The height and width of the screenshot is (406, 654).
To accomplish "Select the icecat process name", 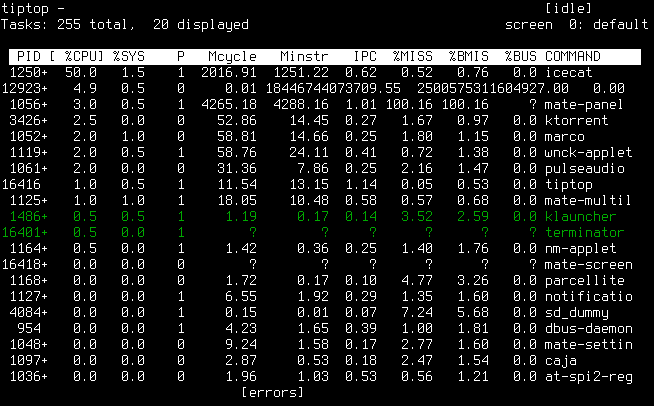I will point(568,73).
